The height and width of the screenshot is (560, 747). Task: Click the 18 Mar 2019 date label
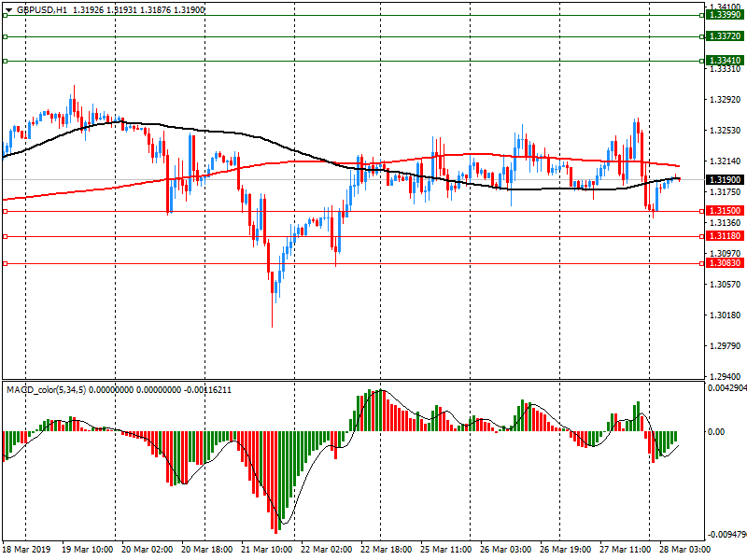[26, 551]
